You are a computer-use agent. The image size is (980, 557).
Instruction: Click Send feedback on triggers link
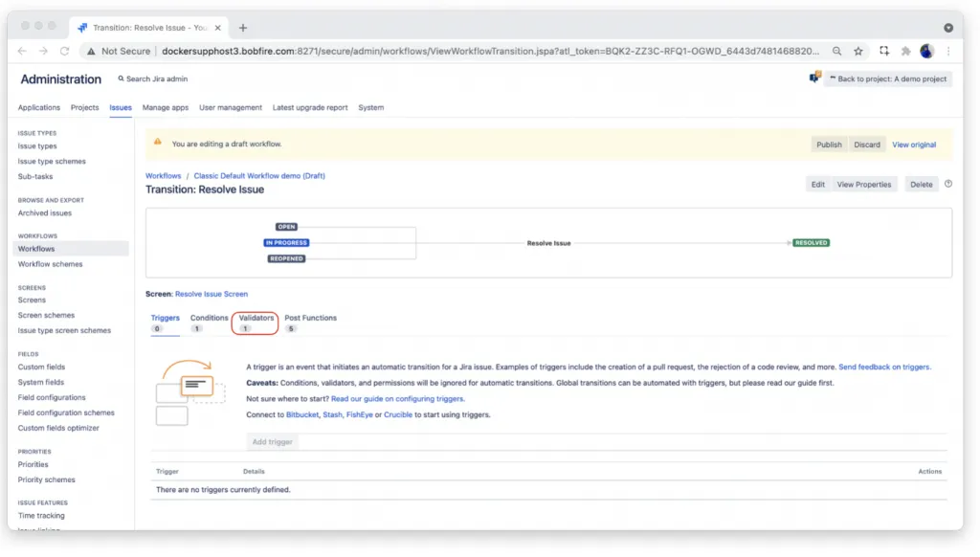[884, 367]
